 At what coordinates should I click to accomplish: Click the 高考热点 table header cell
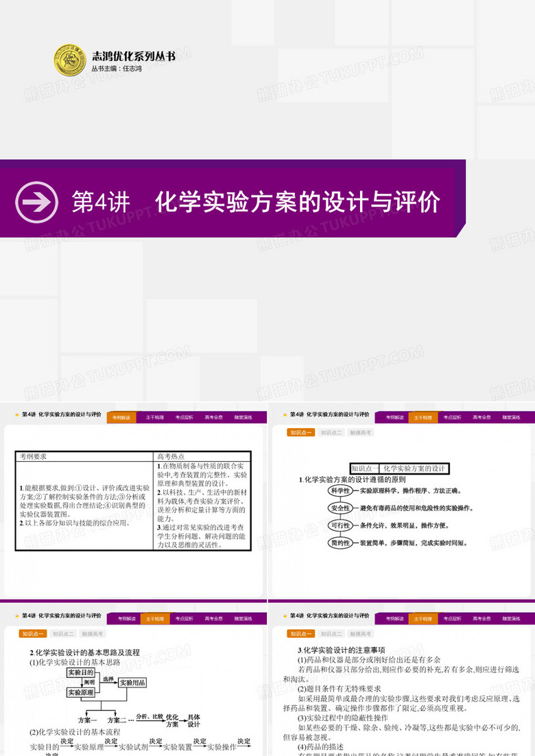[202, 457]
